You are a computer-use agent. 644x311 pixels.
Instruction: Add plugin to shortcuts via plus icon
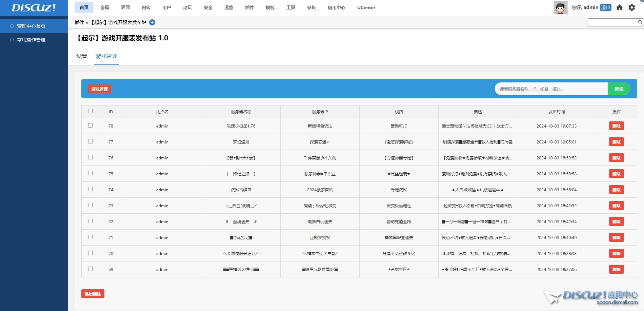152,22
